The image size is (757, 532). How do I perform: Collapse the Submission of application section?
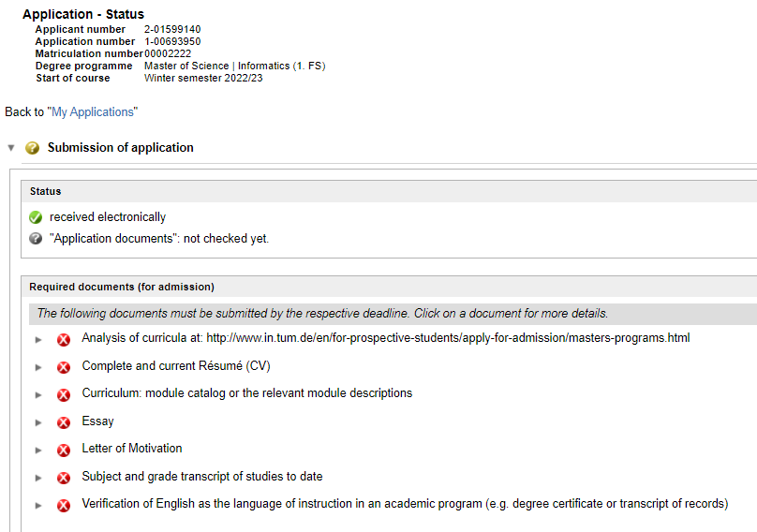tap(11, 148)
